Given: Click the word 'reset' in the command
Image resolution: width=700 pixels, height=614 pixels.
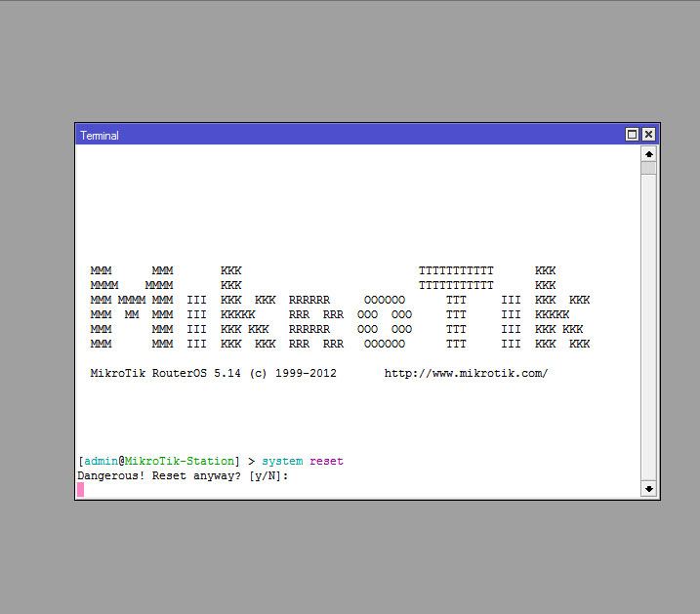Looking at the screenshot, I should pyautogui.click(x=326, y=461).
